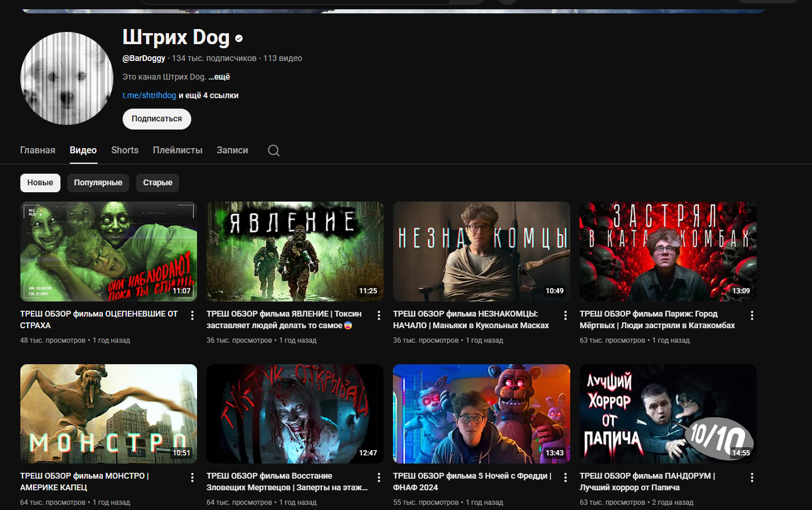Click the 'Штрих Dog' channel name heading

point(176,37)
